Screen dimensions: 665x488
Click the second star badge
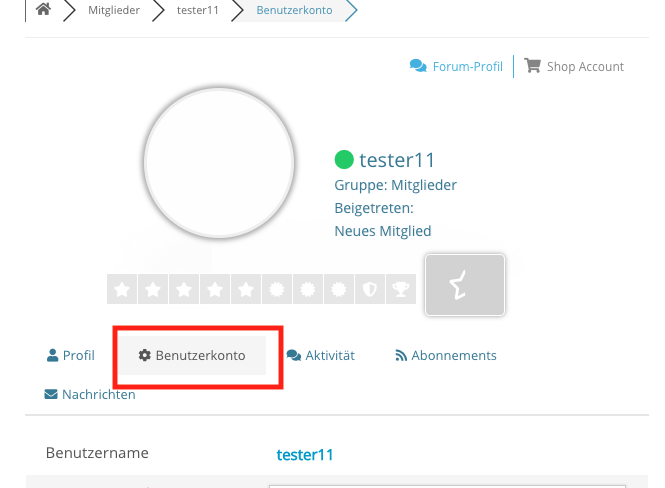pos(153,289)
